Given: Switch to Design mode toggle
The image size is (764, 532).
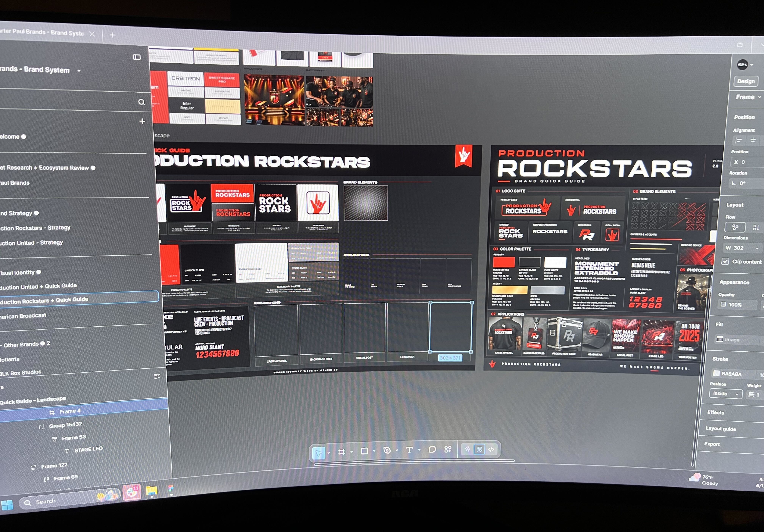Looking at the screenshot, I should (x=479, y=449).
